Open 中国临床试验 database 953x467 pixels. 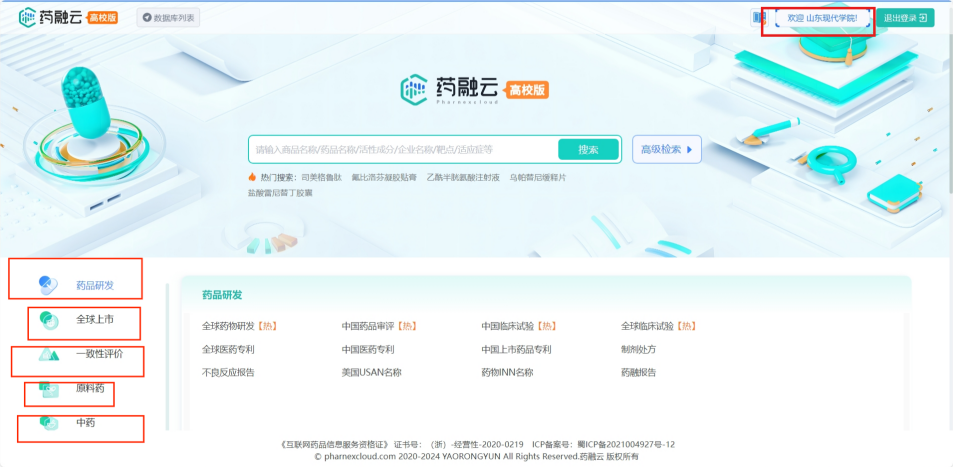pos(519,327)
